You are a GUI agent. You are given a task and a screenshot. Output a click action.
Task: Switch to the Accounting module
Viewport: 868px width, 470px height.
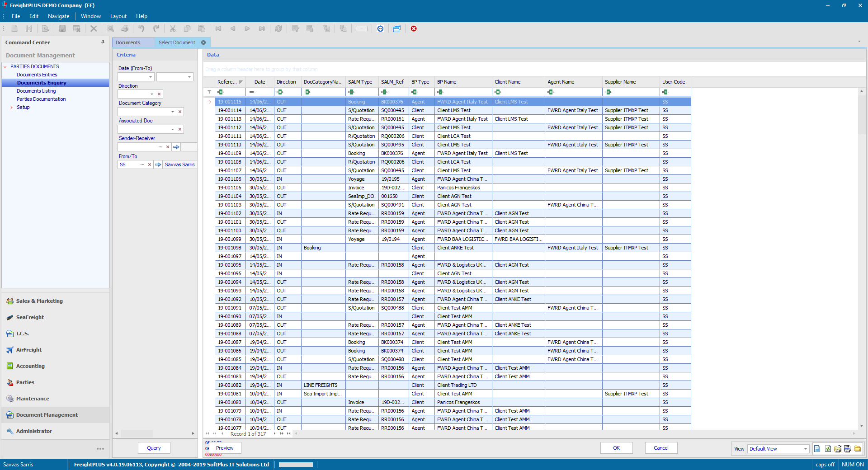[30, 366]
